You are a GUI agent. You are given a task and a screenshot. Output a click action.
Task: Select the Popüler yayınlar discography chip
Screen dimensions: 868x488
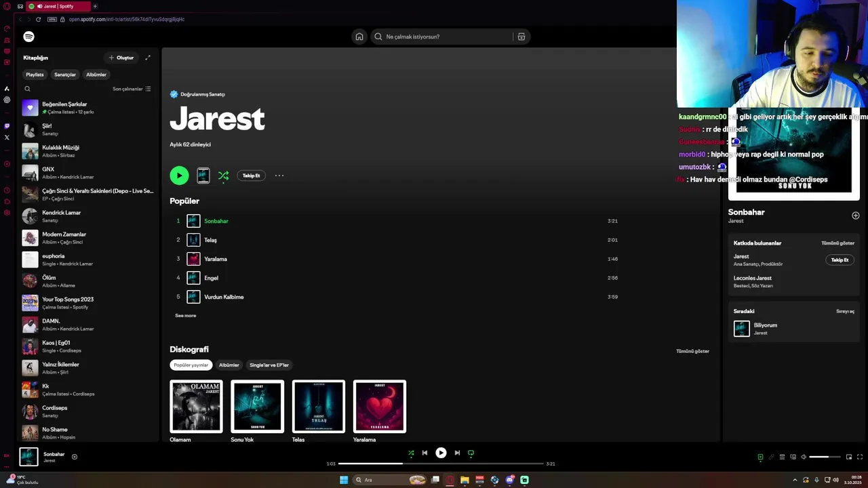click(x=191, y=365)
